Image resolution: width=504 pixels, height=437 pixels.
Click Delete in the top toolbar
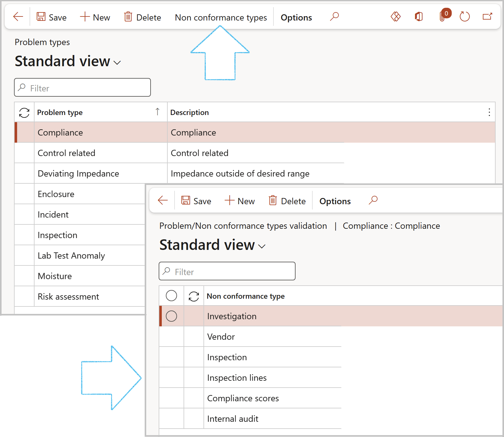[x=142, y=17]
